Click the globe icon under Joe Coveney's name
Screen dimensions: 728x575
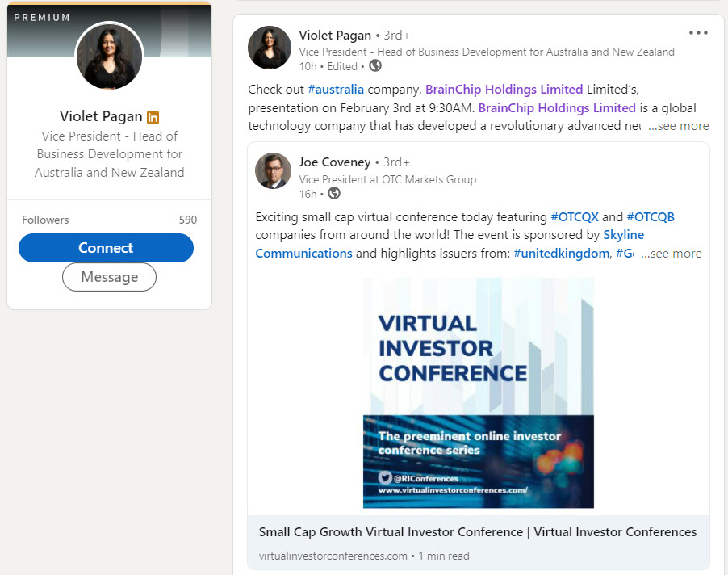pyautogui.click(x=334, y=194)
